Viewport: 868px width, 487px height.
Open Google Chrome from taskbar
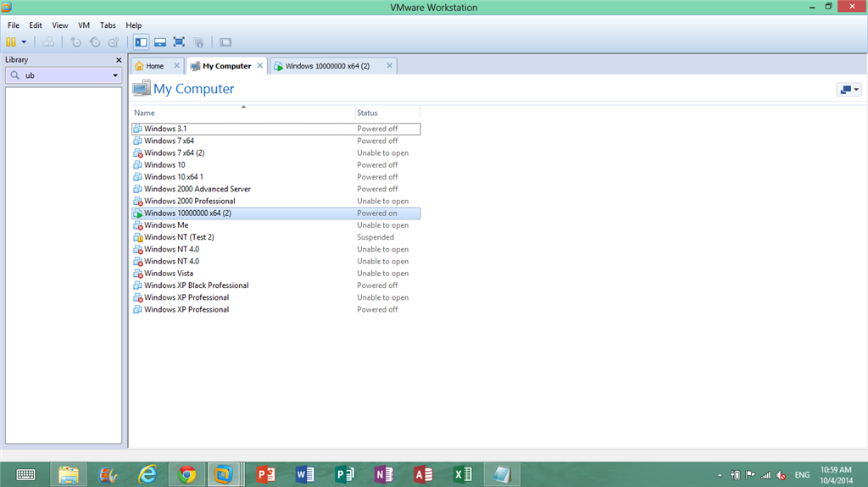(186, 474)
